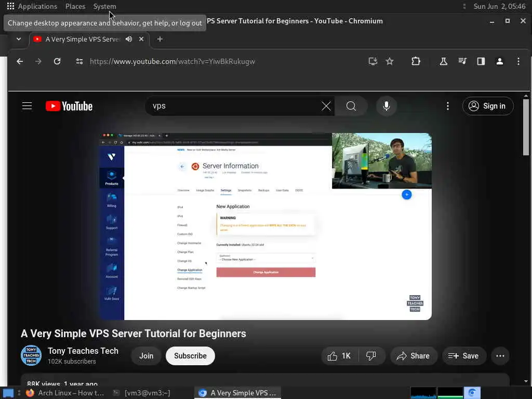The image size is (532, 399).
Task: Click the page vertical scrollbar
Action: pyautogui.click(x=526, y=127)
